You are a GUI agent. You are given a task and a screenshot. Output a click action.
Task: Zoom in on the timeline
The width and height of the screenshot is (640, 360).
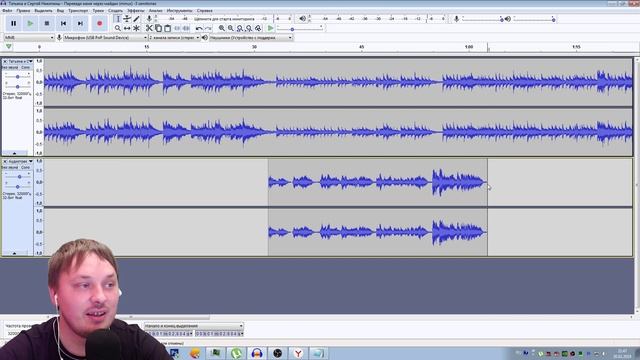222,28
